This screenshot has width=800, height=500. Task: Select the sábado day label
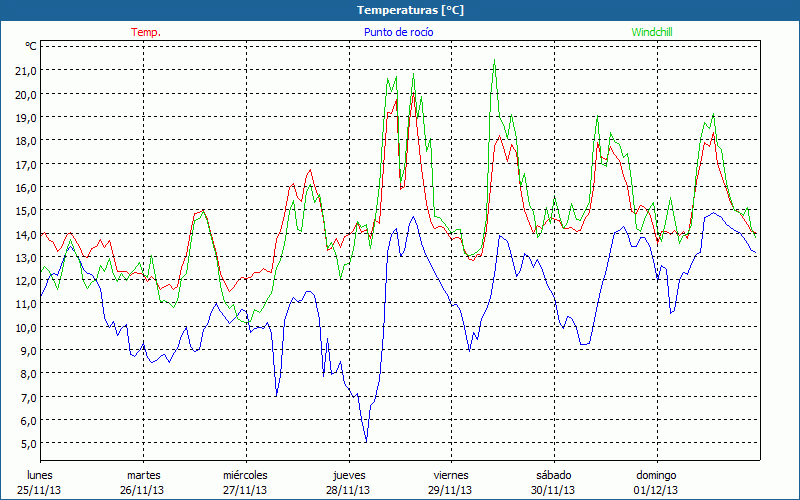553,475
